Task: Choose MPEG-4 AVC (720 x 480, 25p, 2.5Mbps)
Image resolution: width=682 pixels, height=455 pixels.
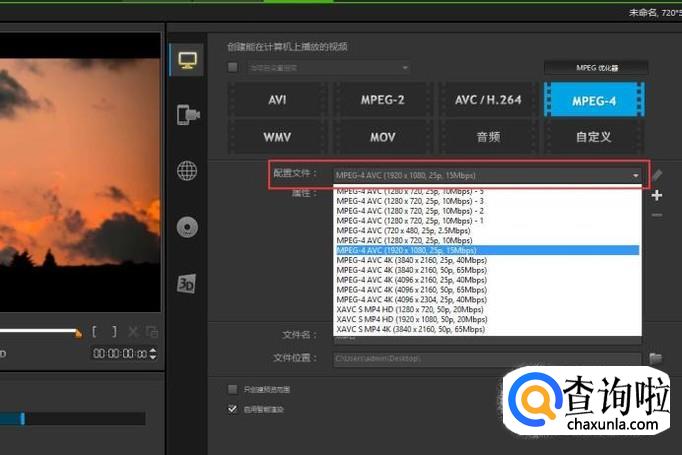Action: click(x=488, y=231)
